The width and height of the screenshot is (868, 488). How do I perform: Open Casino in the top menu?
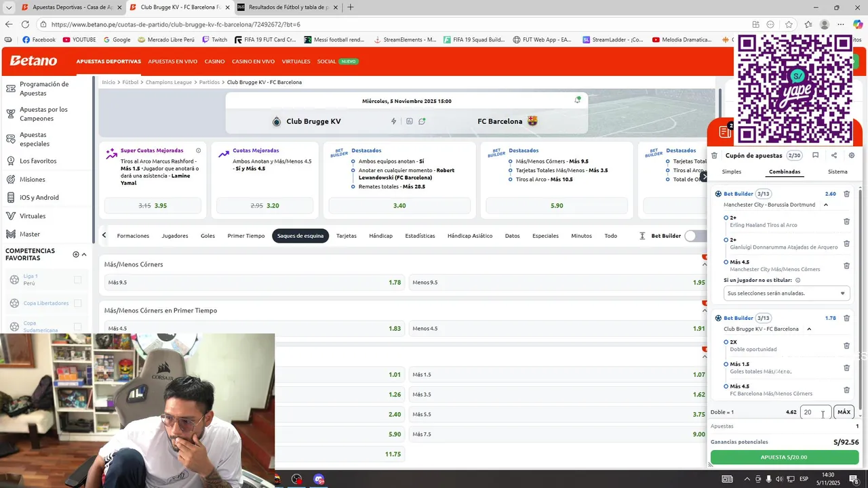click(x=214, y=61)
